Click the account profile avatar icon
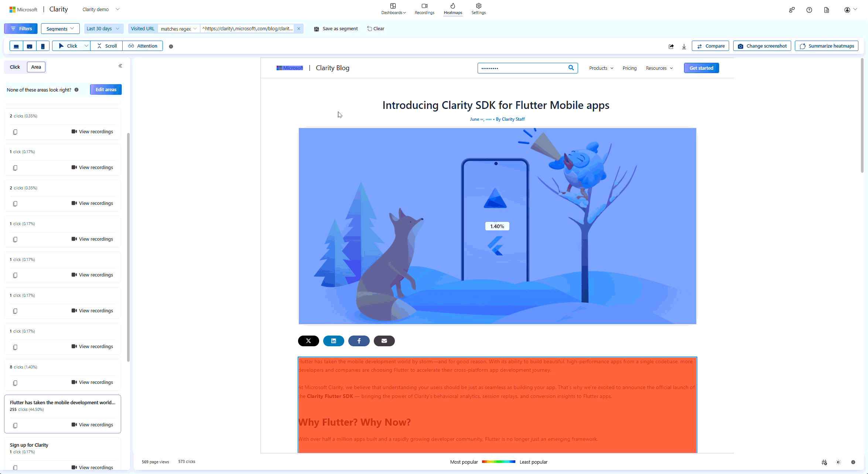The height and width of the screenshot is (474, 868). point(847,10)
